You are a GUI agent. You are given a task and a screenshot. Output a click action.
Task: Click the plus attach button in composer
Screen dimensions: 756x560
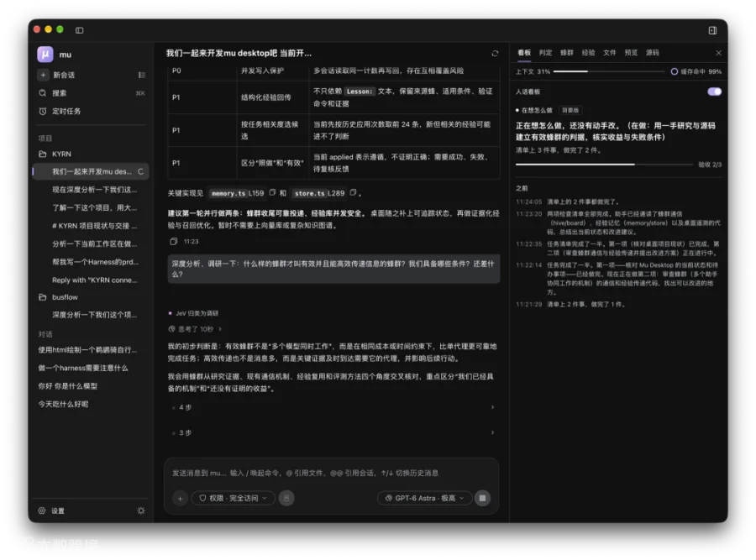tap(180, 499)
